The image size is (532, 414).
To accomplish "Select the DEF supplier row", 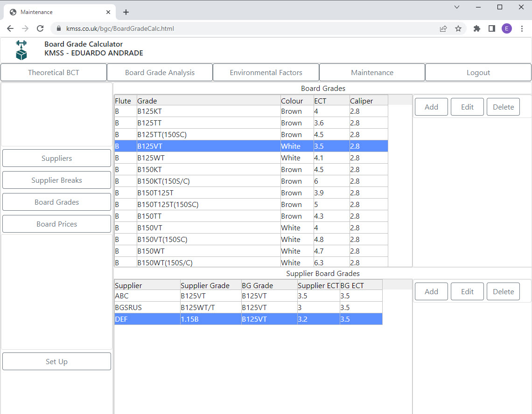I will tap(248, 319).
